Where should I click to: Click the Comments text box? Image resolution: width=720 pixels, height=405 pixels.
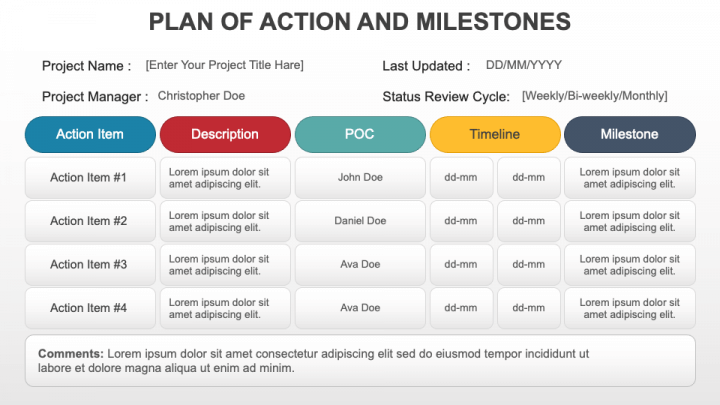pyautogui.click(x=360, y=360)
